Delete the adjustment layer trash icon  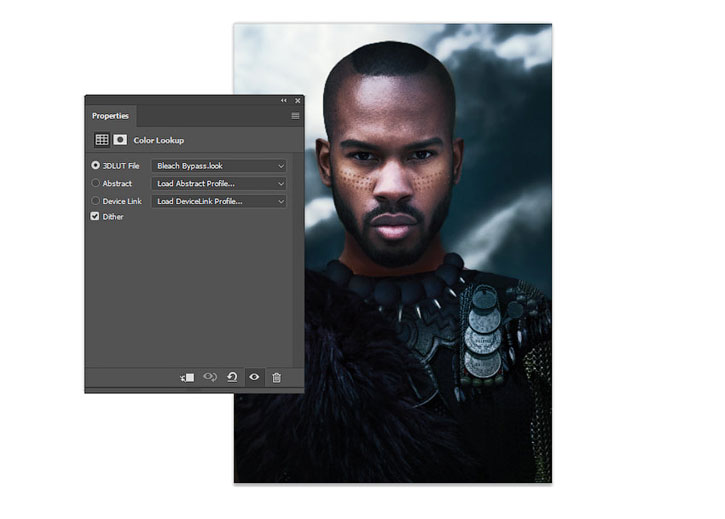pyautogui.click(x=276, y=377)
